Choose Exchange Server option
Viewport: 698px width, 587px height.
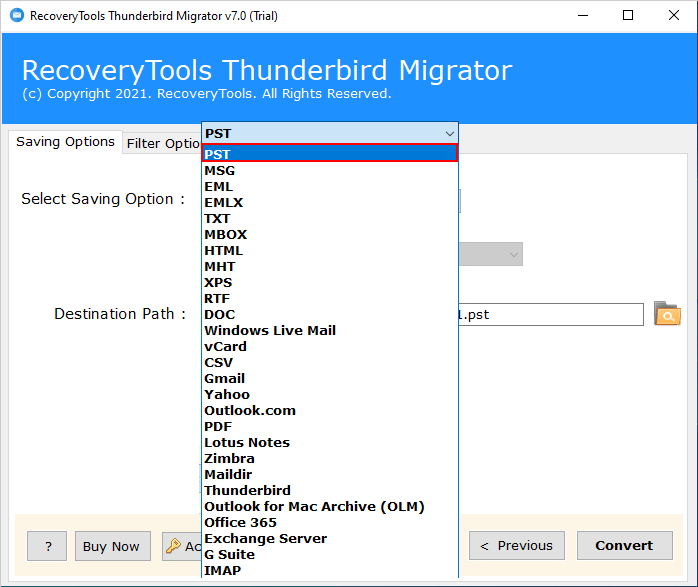pyautogui.click(x=329, y=539)
